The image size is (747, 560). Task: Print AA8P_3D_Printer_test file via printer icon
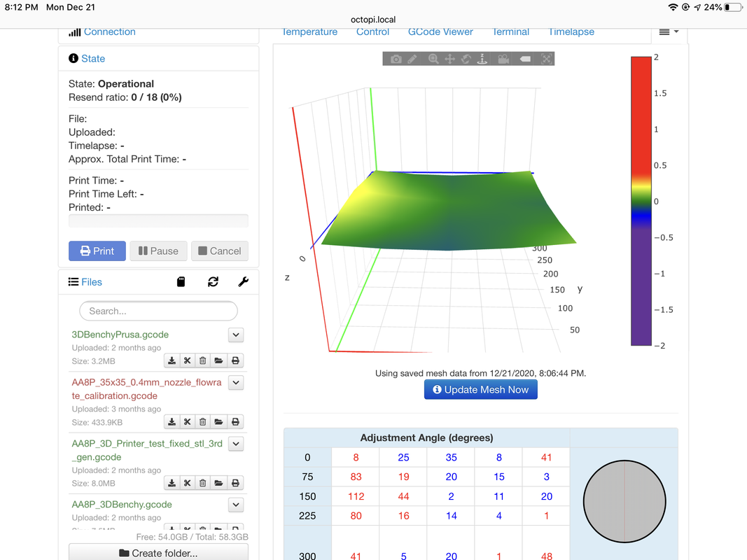(x=235, y=483)
